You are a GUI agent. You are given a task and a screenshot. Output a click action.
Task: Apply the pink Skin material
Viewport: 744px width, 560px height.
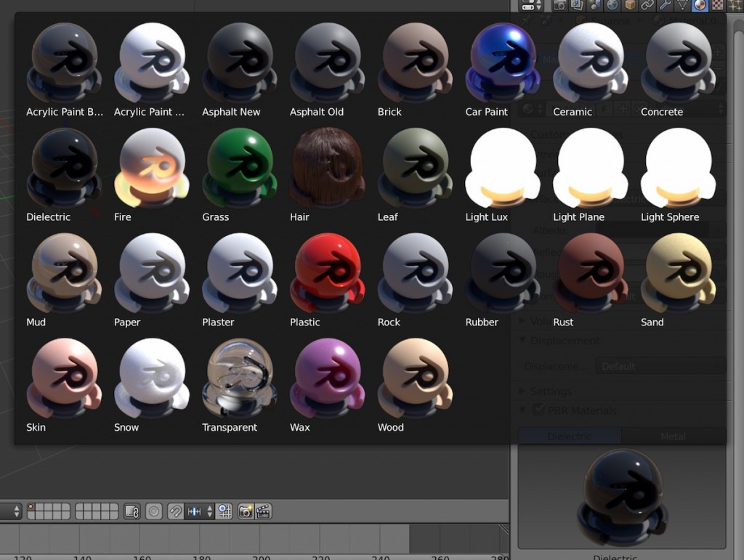(x=65, y=386)
